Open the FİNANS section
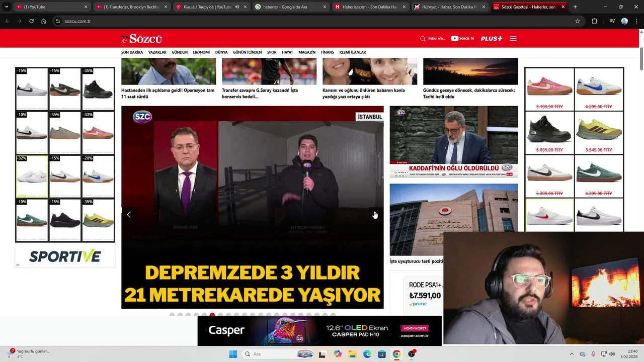This screenshot has width=644, height=362. pos(328,52)
